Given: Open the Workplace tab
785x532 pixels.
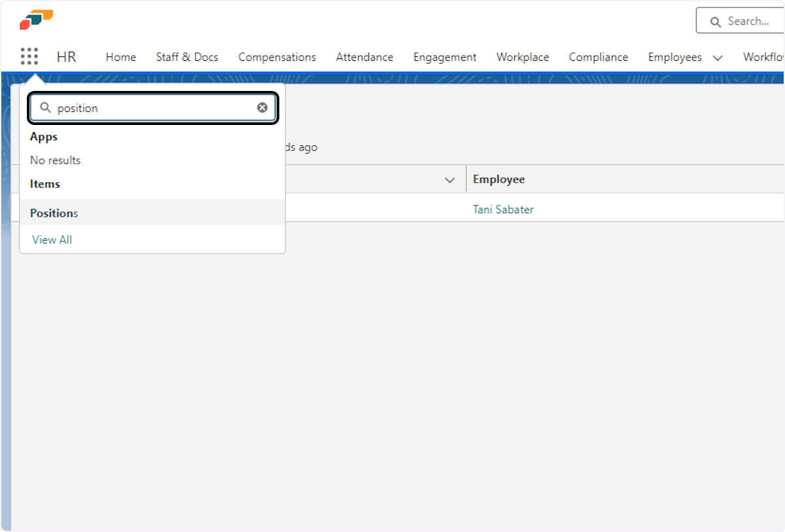Looking at the screenshot, I should coord(523,57).
